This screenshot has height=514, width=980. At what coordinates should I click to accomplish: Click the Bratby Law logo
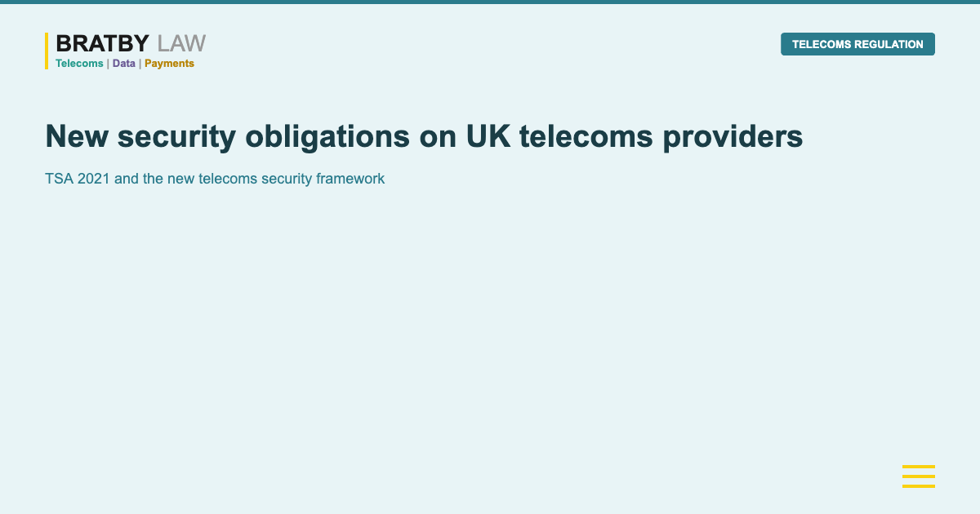click(125, 51)
